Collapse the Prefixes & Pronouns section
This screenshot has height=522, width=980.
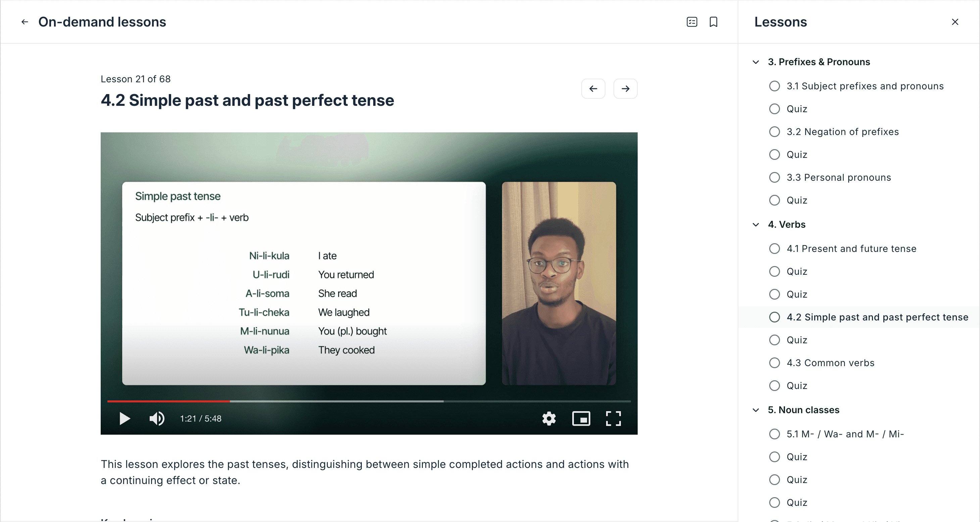(756, 62)
